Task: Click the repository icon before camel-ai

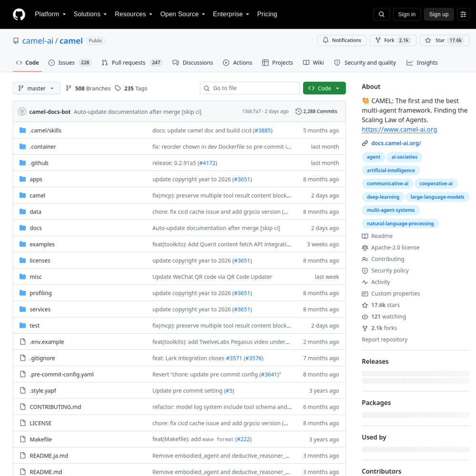Action: coord(16,40)
